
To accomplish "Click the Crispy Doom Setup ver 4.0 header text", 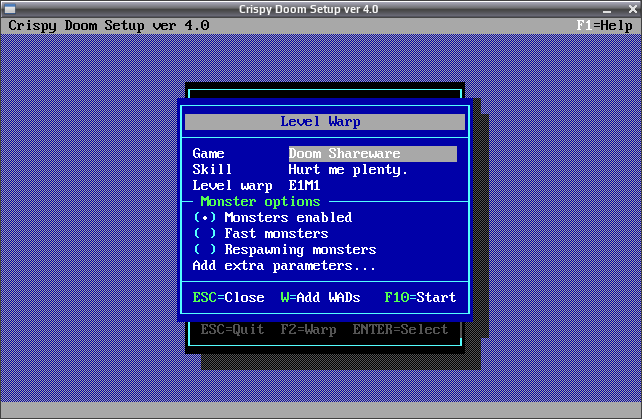I will (109, 26).
